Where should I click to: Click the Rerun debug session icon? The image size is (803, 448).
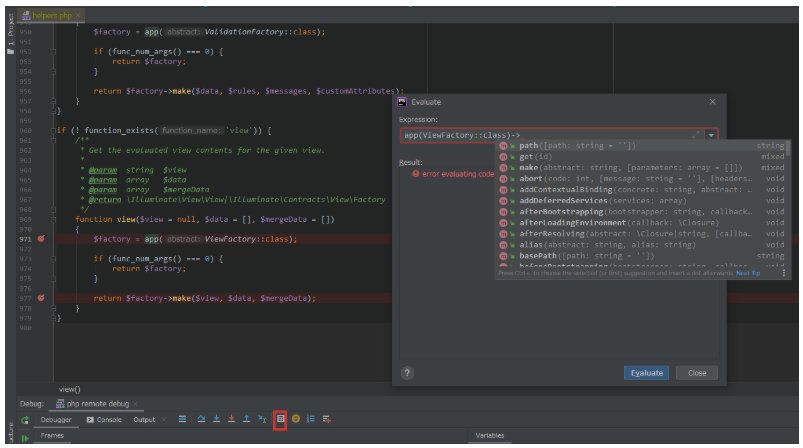(x=25, y=420)
